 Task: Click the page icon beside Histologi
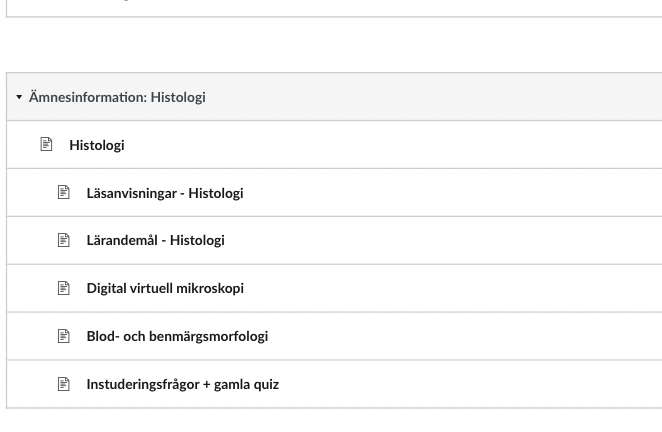pos(46,145)
